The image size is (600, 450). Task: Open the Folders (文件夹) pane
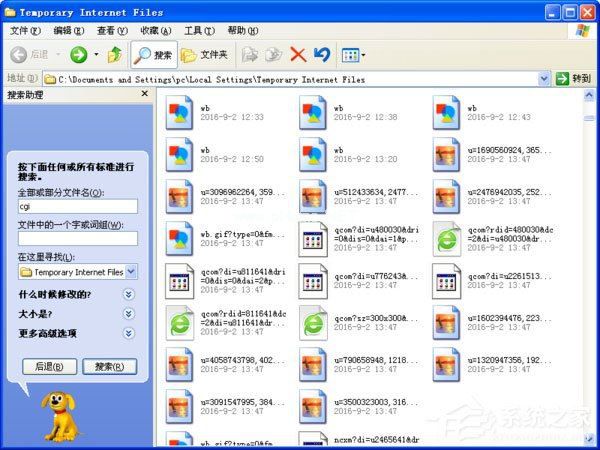[204, 55]
